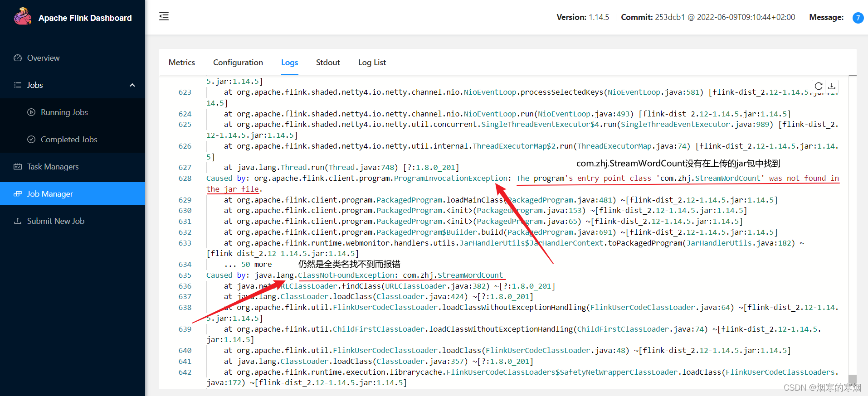Viewport: 868px width, 396px height.
Task: Click the Submit New Job upload icon
Action: coord(18,221)
